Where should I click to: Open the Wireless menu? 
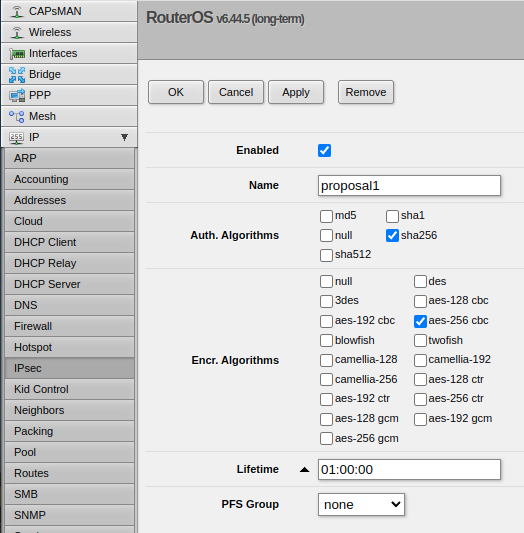point(69,32)
